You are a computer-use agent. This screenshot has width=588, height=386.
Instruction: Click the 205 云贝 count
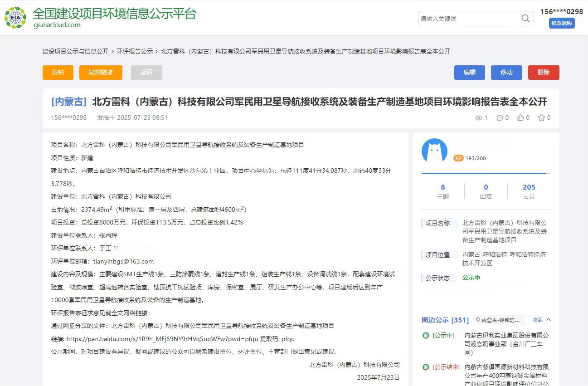click(529, 191)
